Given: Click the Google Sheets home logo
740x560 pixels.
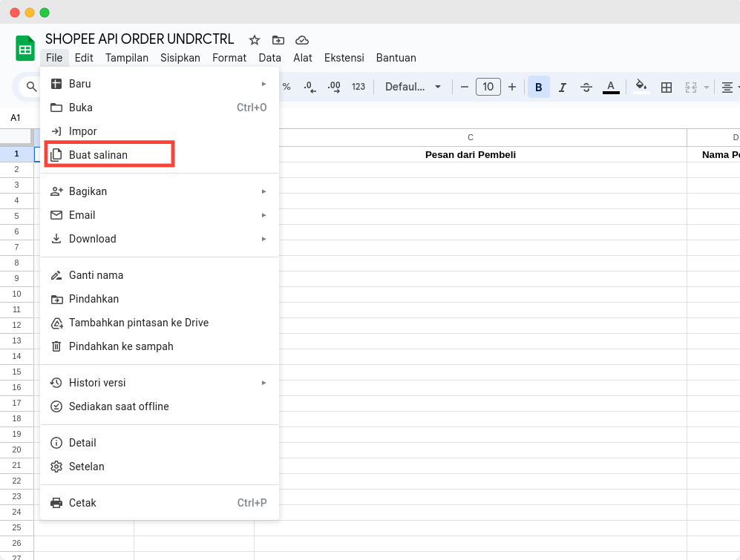Looking at the screenshot, I should [25, 48].
